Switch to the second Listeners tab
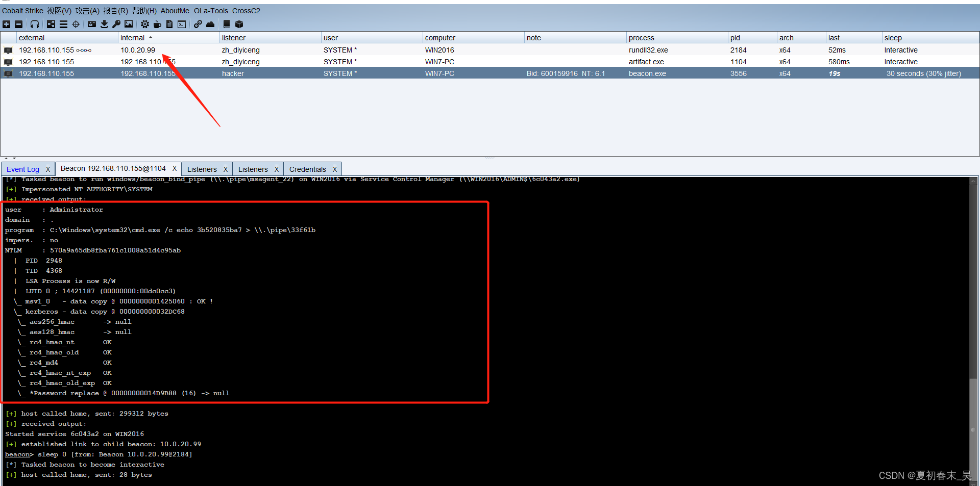This screenshot has height=486, width=980. 253,169
